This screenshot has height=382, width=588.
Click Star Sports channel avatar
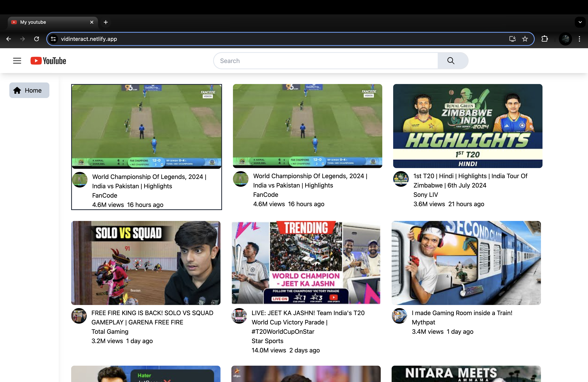[x=239, y=316]
